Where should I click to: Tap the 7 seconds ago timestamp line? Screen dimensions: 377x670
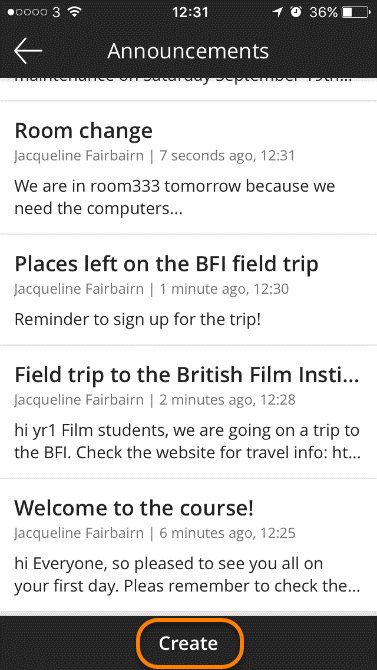point(155,156)
